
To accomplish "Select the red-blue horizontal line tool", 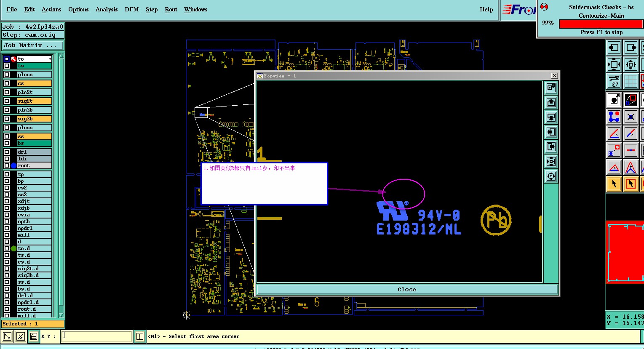I will point(631,150).
